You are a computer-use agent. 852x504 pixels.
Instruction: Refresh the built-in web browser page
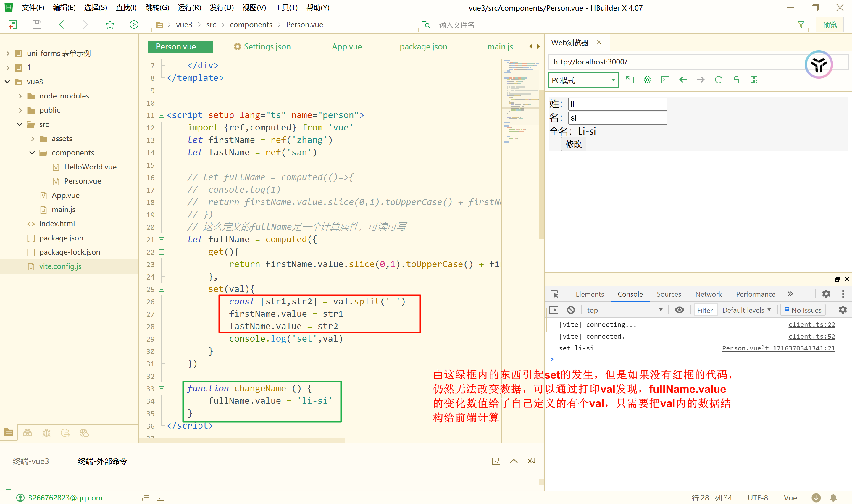[718, 80]
